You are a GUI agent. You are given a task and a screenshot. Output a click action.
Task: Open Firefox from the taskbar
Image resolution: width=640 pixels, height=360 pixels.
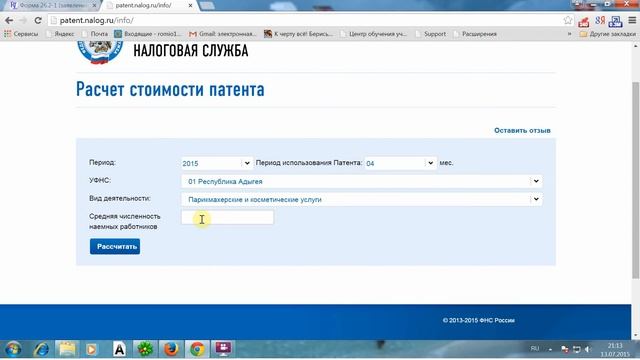click(x=171, y=349)
